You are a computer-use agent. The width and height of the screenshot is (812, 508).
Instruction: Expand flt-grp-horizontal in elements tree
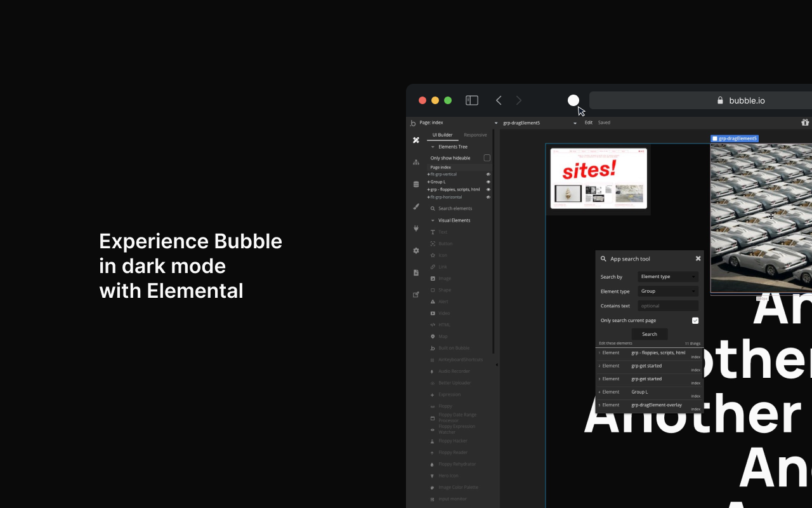click(x=429, y=197)
